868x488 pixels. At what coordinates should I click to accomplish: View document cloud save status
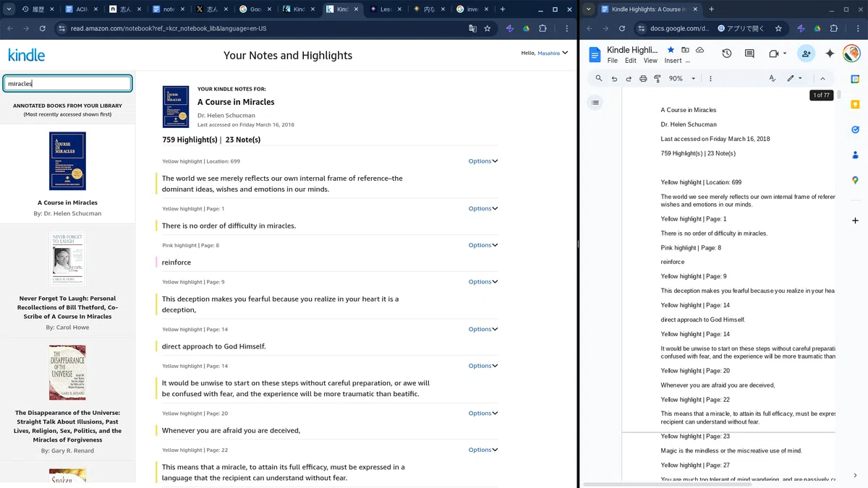coord(699,50)
